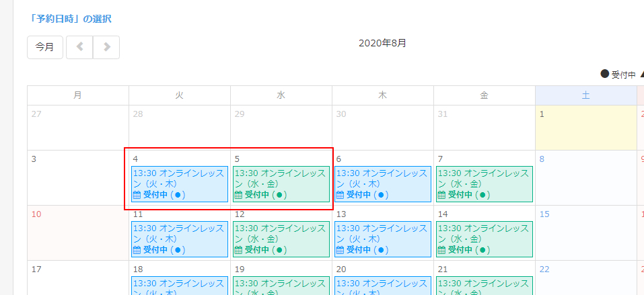Click calendar icon in August 11 lesson

click(137, 250)
